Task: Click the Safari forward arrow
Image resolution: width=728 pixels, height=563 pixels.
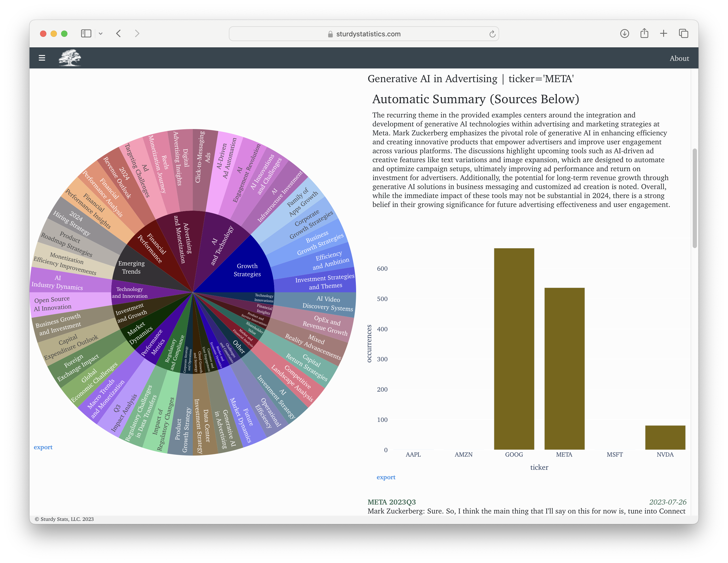Action: coord(137,34)
